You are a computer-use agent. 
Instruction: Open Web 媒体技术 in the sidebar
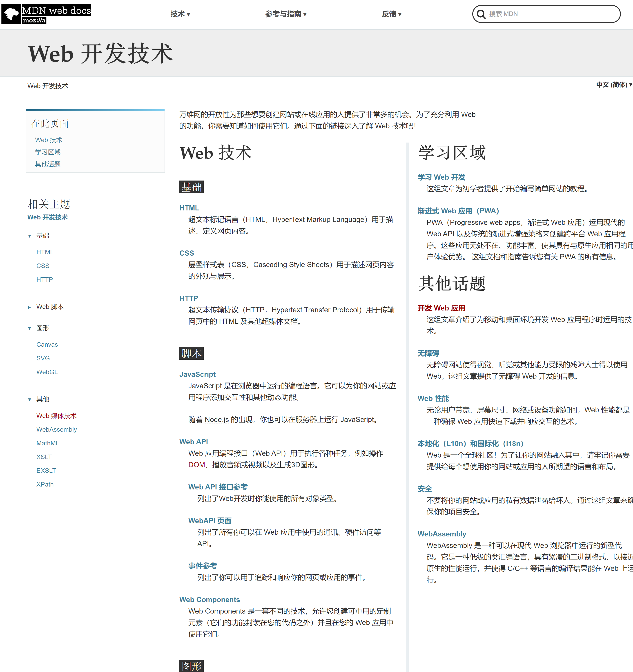[x=56, y=416]
